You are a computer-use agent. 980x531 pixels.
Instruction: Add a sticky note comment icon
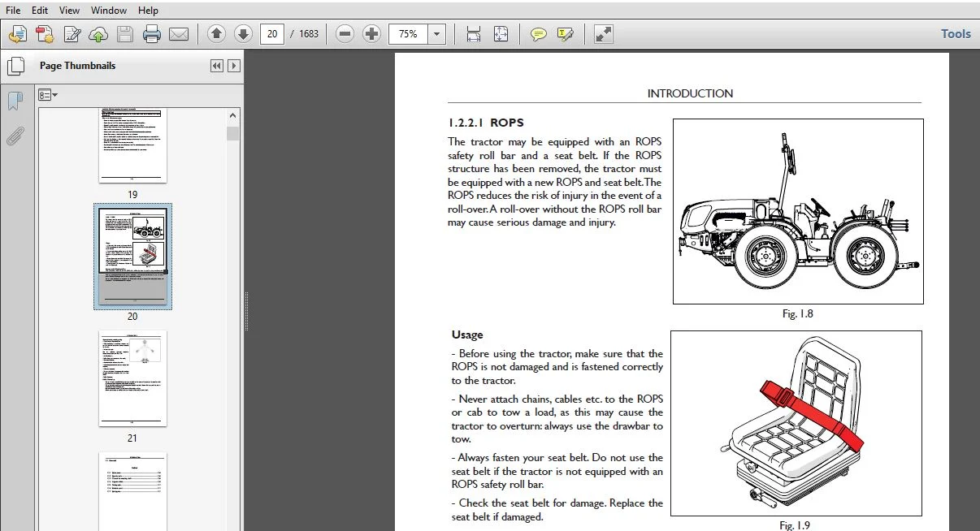point(538,34)
